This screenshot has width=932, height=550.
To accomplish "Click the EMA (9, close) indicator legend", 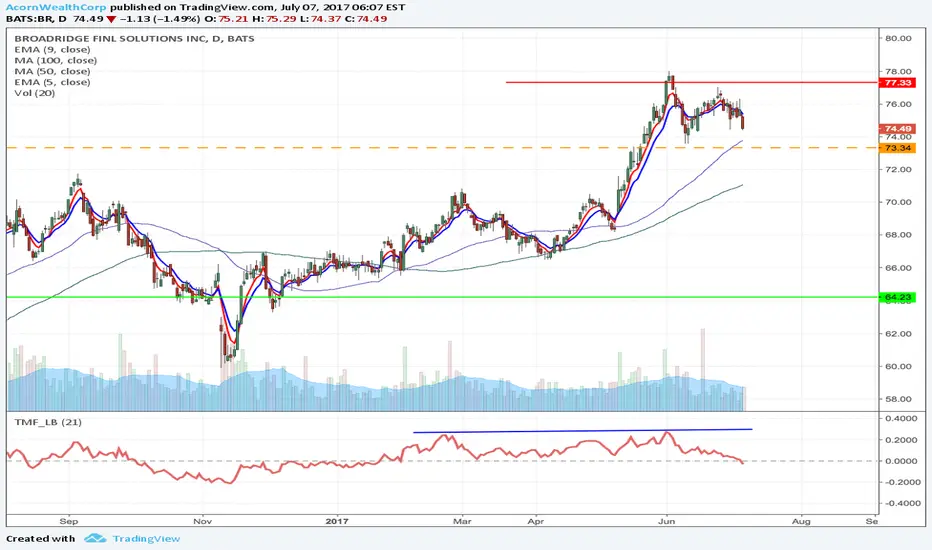I will (x=52, y=49).
